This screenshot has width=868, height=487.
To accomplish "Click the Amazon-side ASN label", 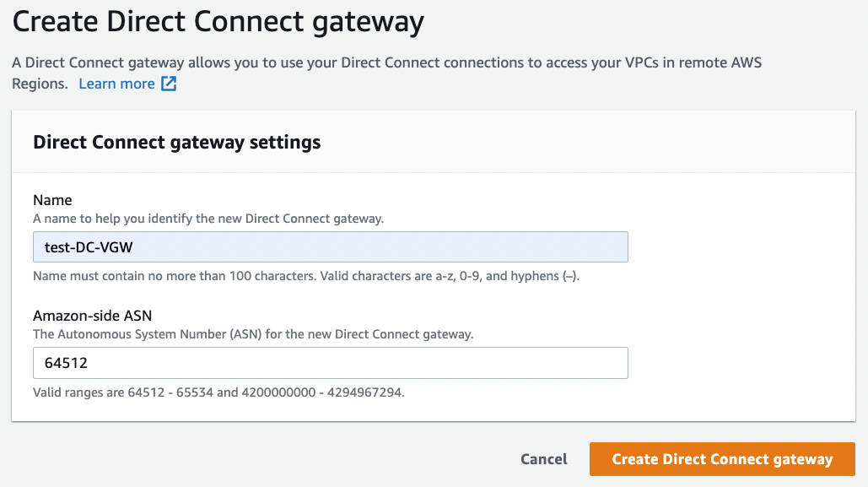I will tap(93, 316).
